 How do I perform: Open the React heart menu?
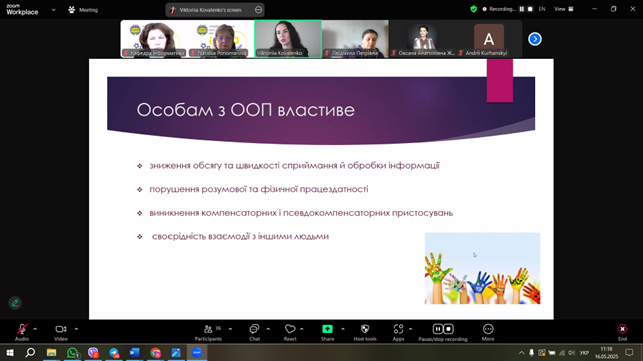[290, 332]
